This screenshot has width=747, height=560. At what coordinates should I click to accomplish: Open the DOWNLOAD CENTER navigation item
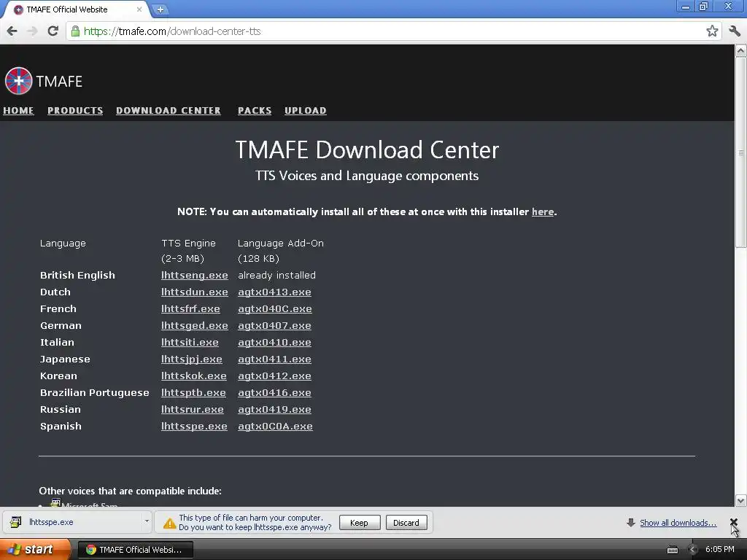point(169,111)
